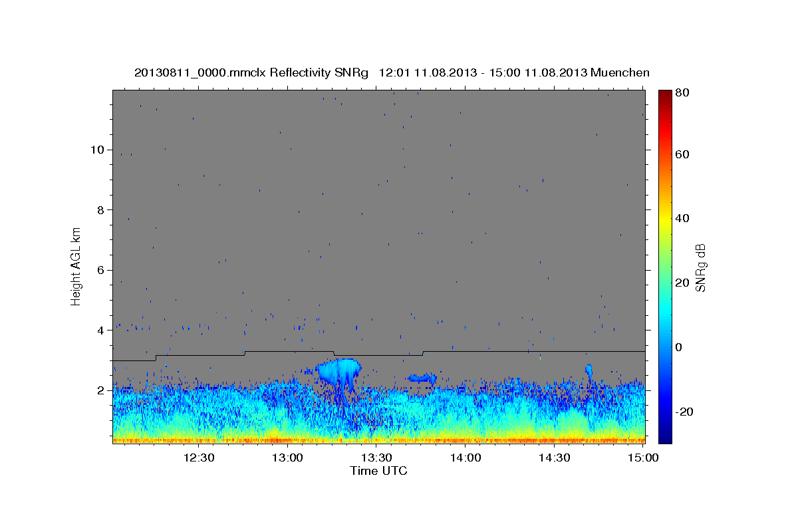Click the "SNRg dB" colorbar label
This screenshot has height=532, width=798.
click(x=700, y=267)
